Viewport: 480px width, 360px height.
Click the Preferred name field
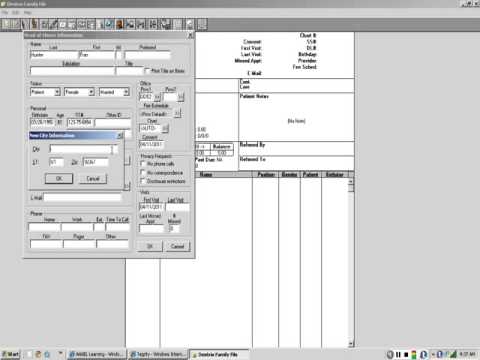148,55
